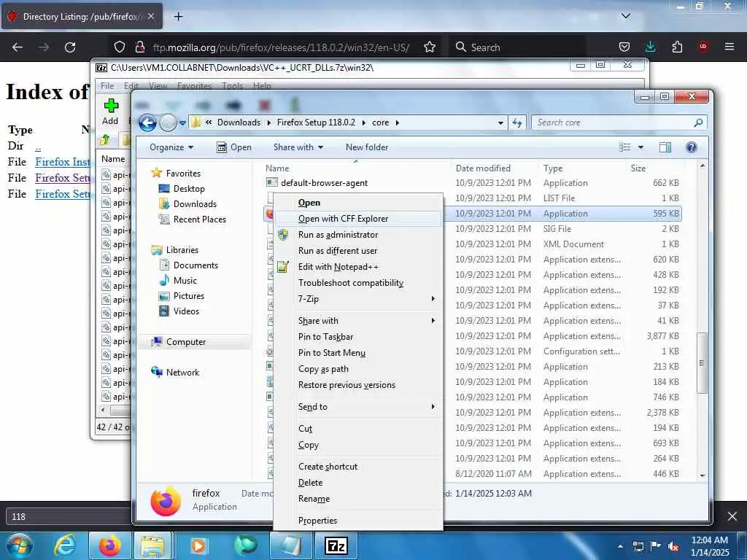Open a new Firefox tab
The width and height of the screenshot is (747, 560).
178,17
